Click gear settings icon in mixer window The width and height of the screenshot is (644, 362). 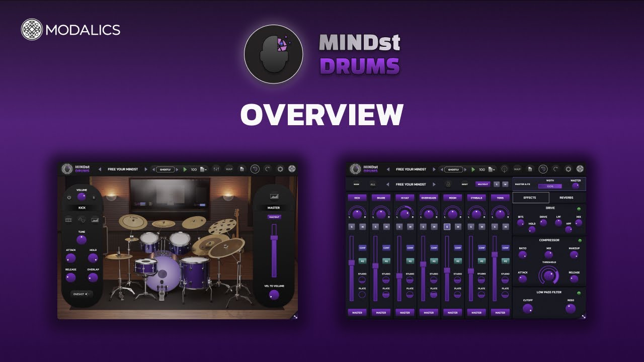pyautogui.click(x=568, y=169)
